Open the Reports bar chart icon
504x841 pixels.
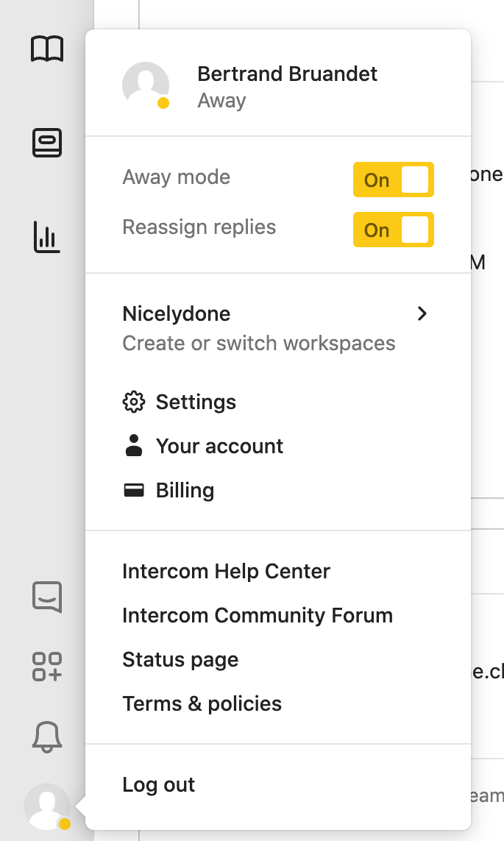coord(47,237)
